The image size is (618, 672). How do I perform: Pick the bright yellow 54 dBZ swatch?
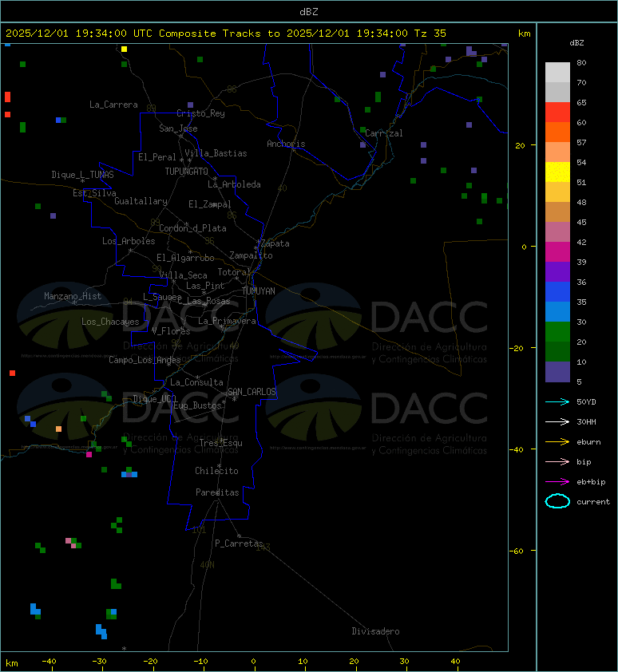click(557, 172)
